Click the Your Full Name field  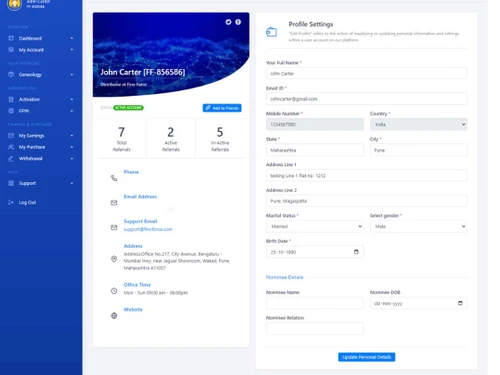367,73
